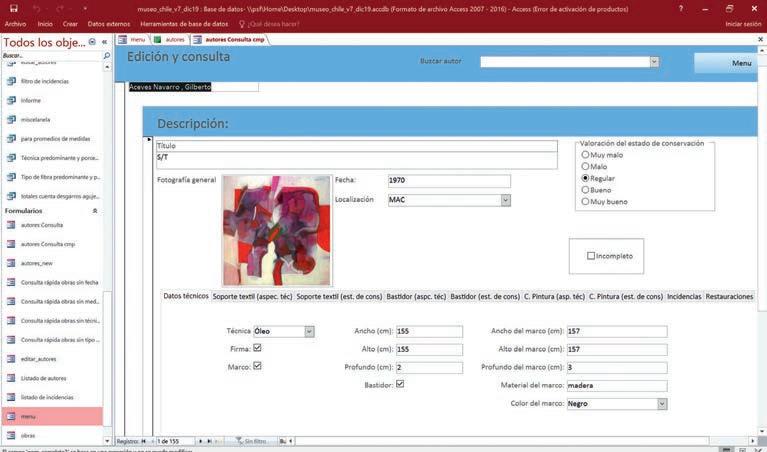
Task: Click the 'Material del marco' field
Action: [x=617, y=385]
